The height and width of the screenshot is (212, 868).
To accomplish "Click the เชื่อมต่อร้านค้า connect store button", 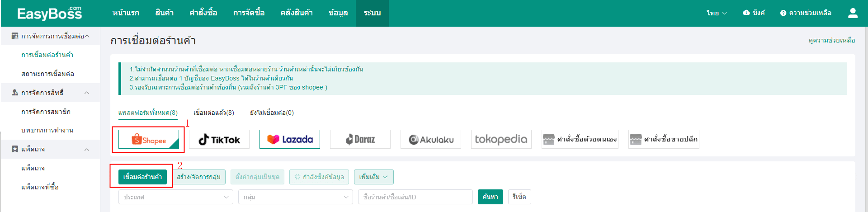I will [x=142, y=177].
